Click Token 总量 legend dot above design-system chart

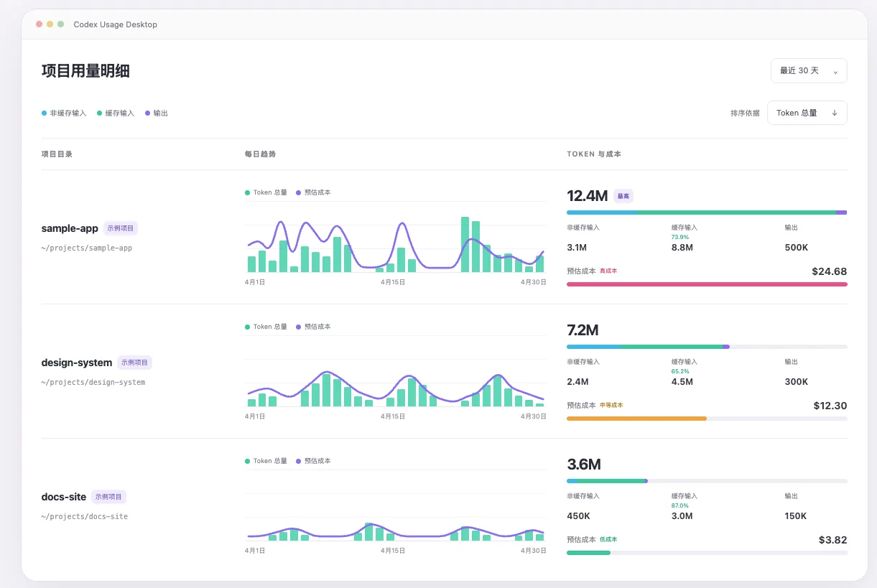pos(248,327)
